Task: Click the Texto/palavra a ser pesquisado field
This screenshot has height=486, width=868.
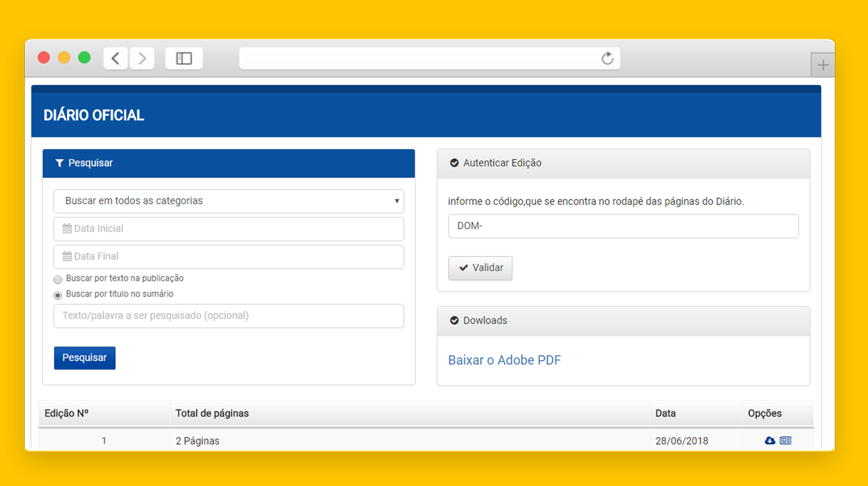Action: 229,316
